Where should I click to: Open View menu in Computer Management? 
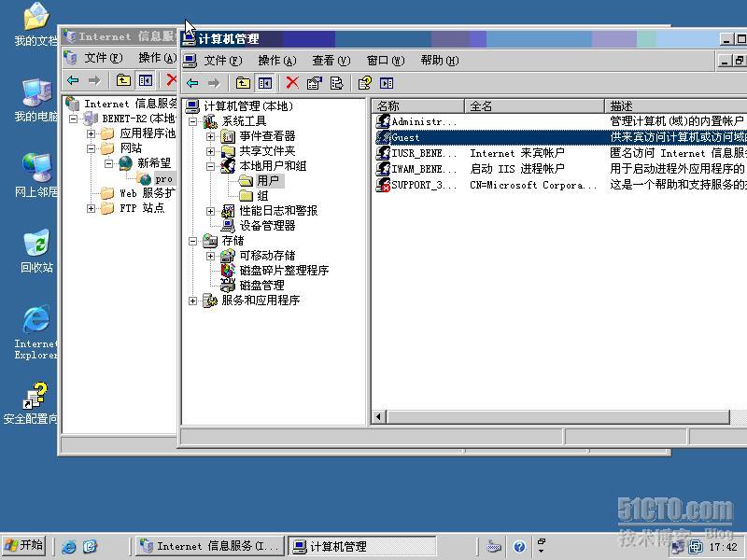click(x=331, y=61)
